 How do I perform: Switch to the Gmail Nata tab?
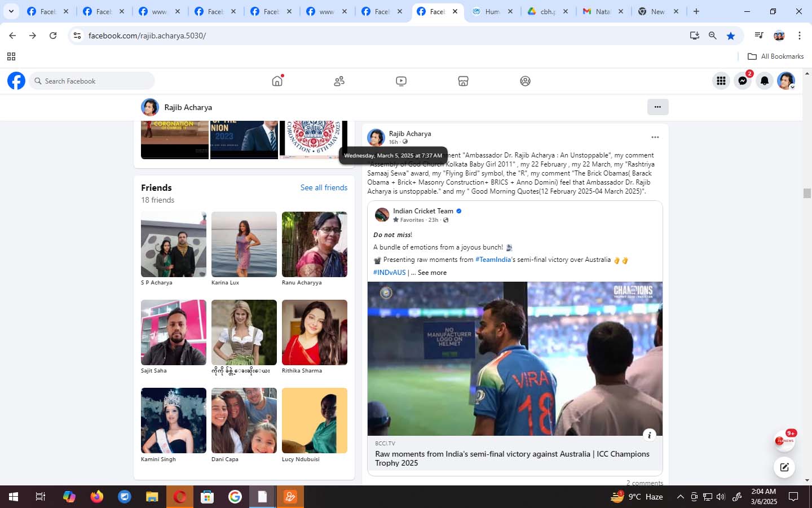pyautogui.click(x=603, y=11)
